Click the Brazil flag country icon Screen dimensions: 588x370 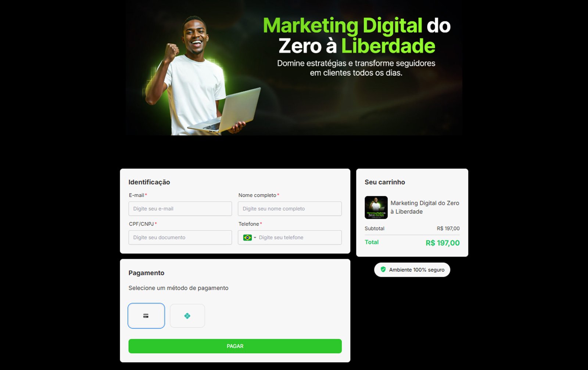click(247, 237)
